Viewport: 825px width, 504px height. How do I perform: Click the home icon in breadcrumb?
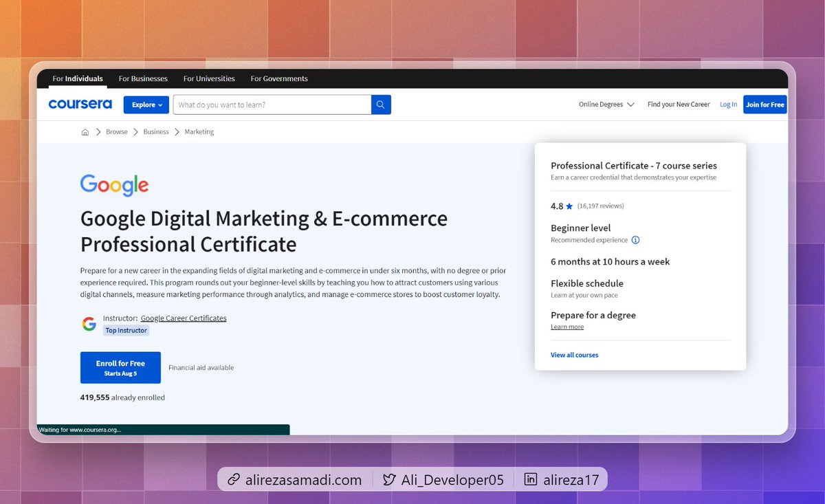(x=85, y=132)
